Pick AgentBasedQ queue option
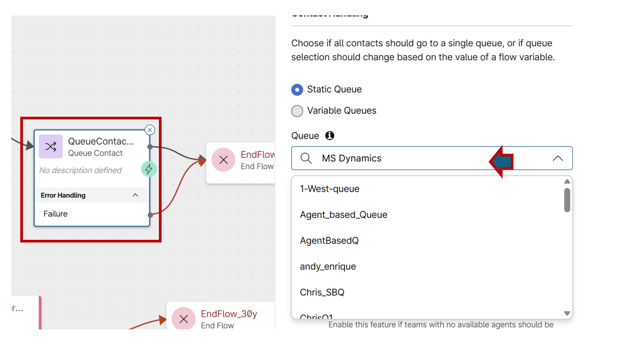The height and width of the screenshot is (364, 618). [x=329, y=240]
